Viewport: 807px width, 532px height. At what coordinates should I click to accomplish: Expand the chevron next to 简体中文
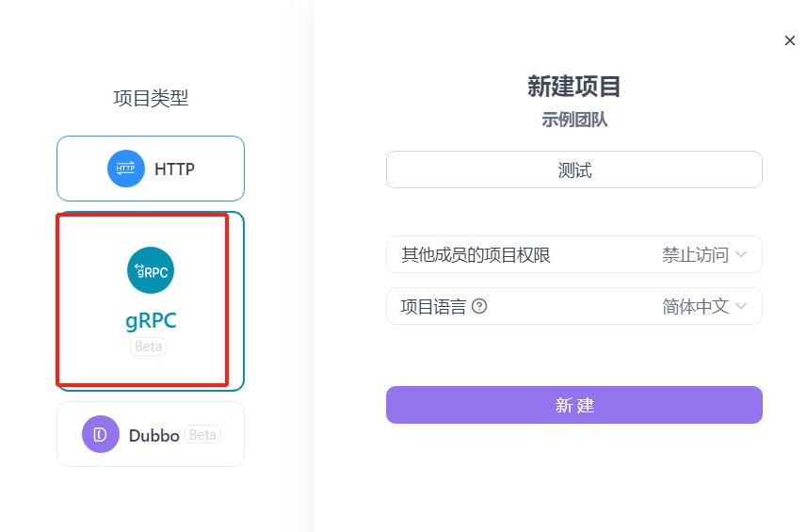[x=741, y=306]
